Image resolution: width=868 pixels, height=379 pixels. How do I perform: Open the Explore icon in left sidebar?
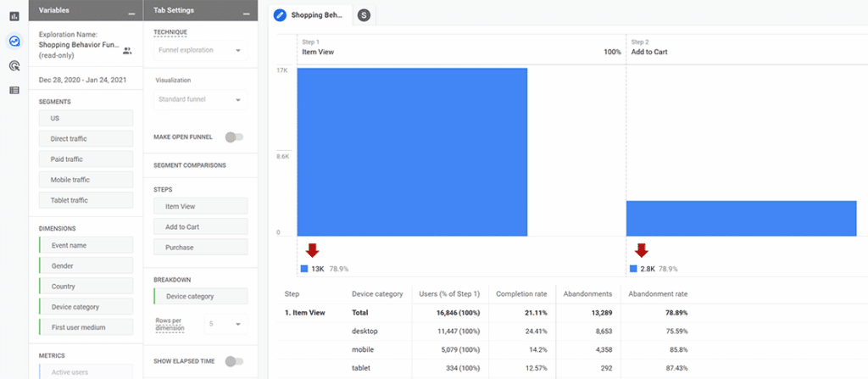[14, 41]
